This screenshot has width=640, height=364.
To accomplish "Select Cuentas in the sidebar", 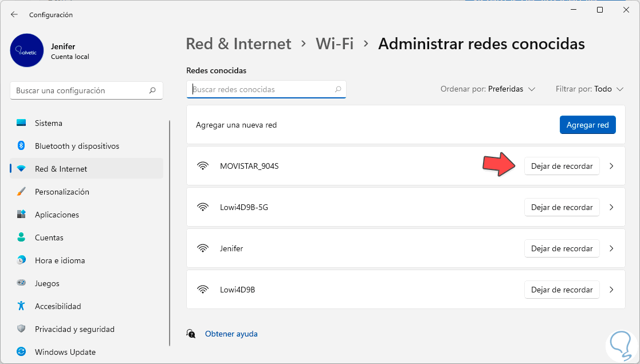I will [x=49, y=238].
